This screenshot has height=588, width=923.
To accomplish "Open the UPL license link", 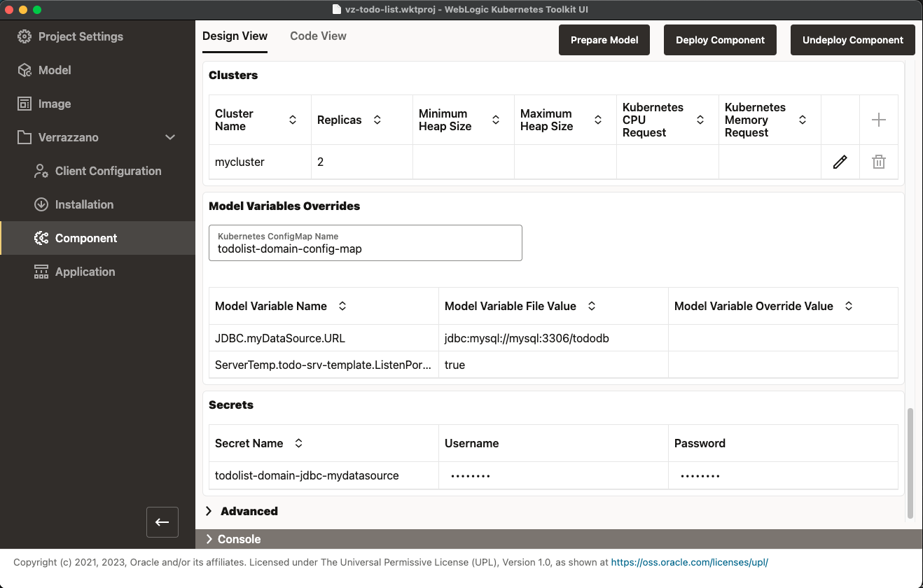I will coord(690,562).
